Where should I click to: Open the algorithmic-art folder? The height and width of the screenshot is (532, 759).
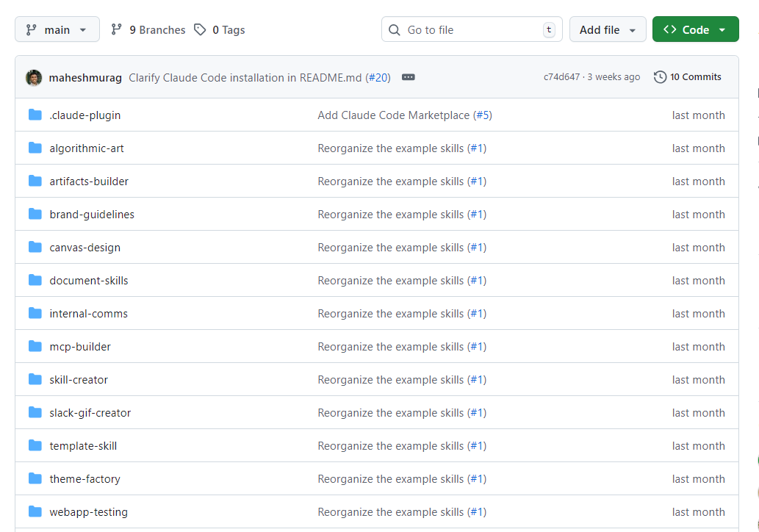point(87,148)
